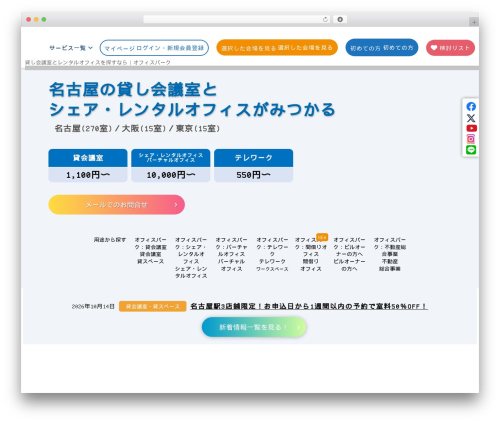Click the 用途から探す label
Viewport: 500px width, 423px height.
(x=110, y=239)
